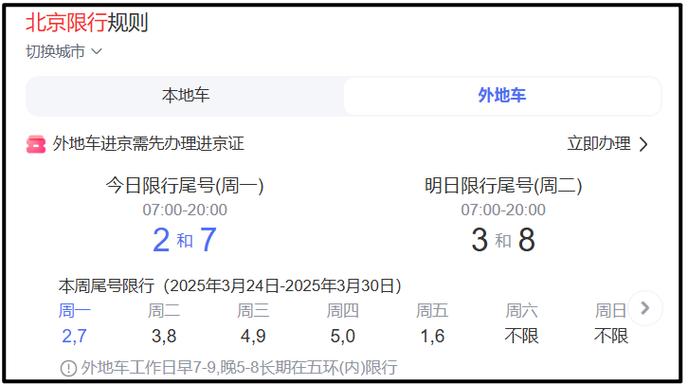Click the 1,6 value under 周五
The height and width of the screenshot is (385, 688).
432,336
